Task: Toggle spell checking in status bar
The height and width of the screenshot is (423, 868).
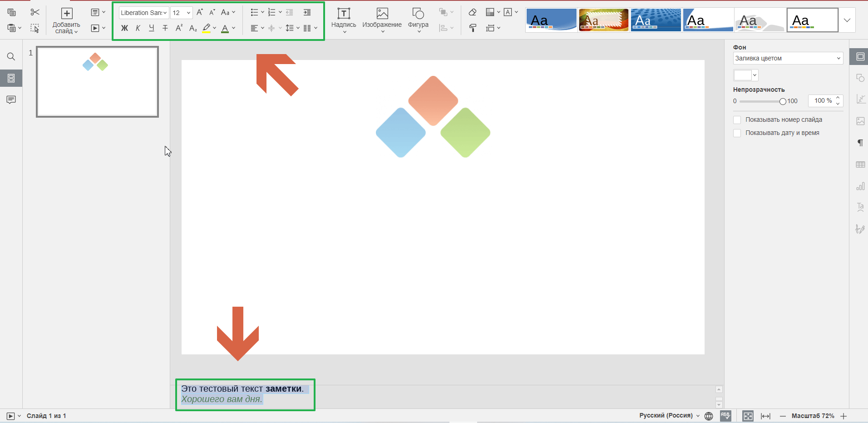Action: tap(725, 416)
